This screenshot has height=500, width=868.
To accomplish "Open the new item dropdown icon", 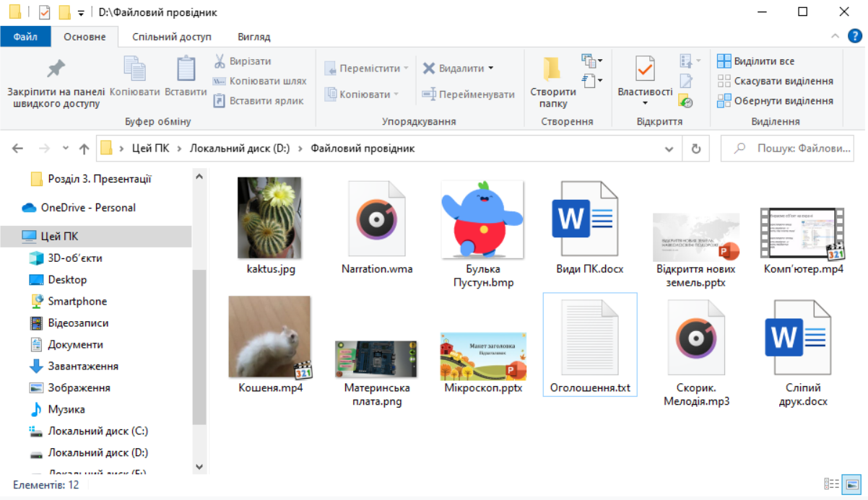I will point(591,61).
